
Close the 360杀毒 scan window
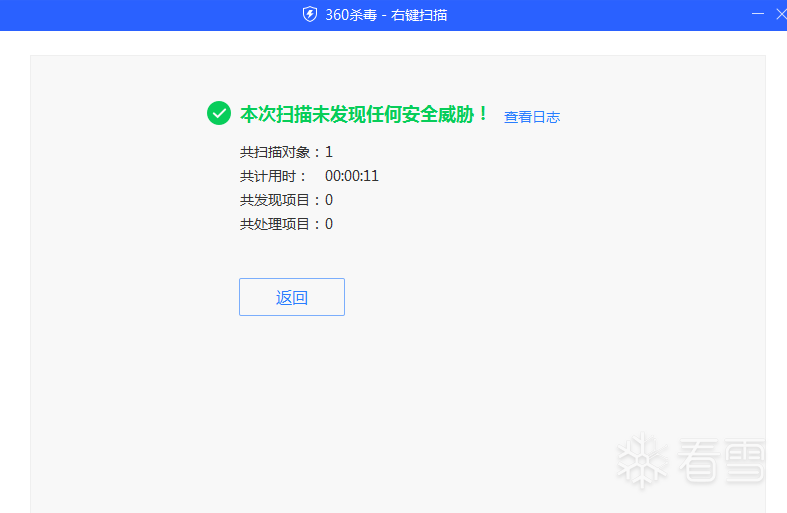(x=781, y=14)
